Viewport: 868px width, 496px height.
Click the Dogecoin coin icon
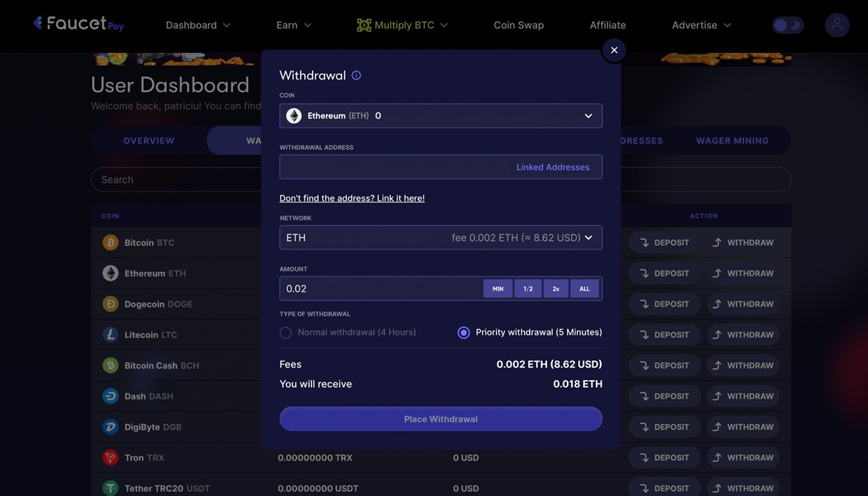click(x=110, y=304)
